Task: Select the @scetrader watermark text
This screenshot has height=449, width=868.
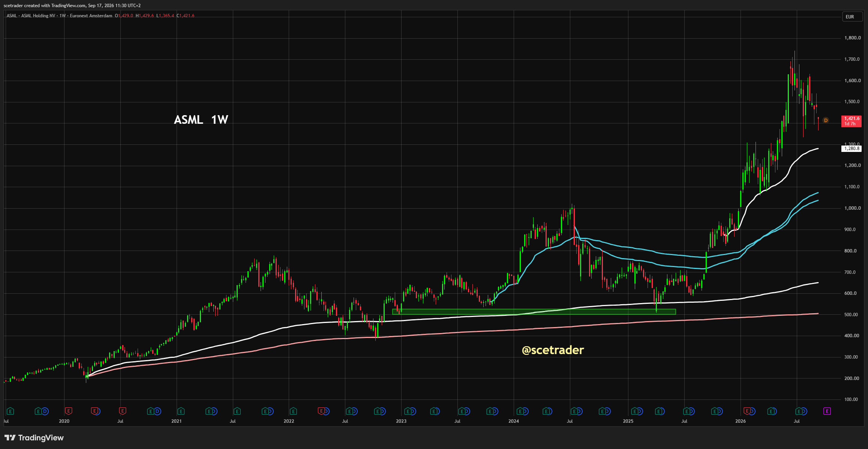Action: (x=553, y=350)
